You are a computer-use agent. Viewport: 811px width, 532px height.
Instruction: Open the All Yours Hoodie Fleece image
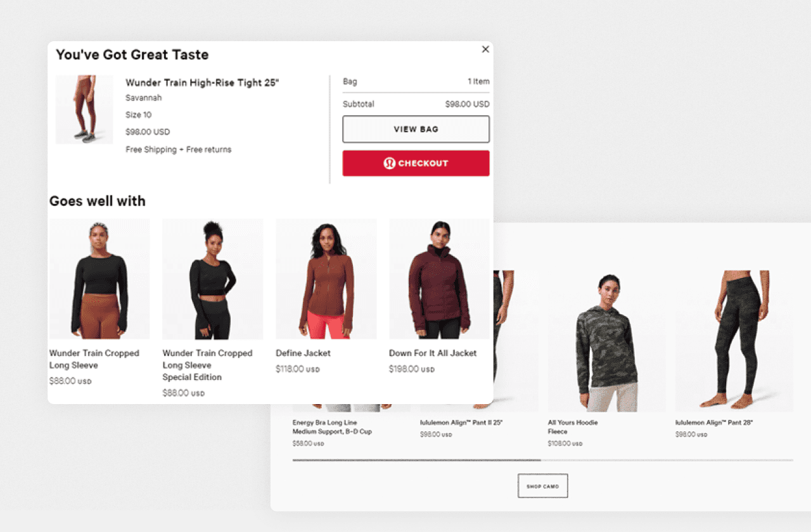coord(606,341)
